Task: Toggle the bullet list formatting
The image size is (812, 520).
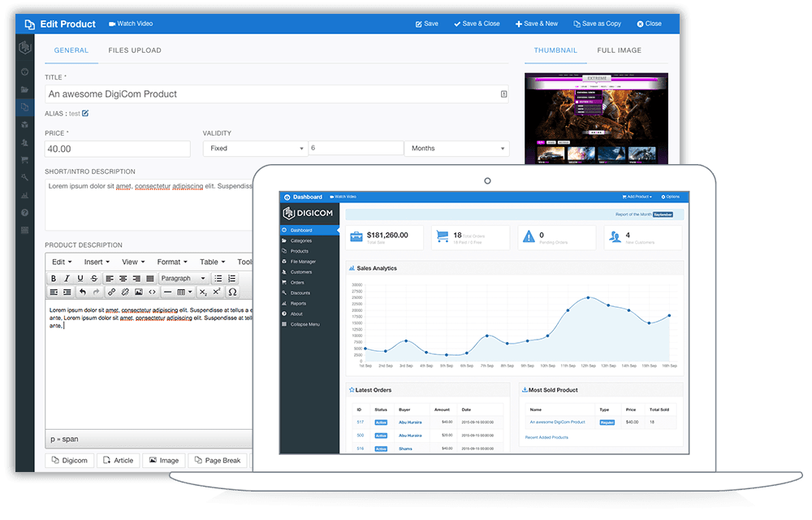Action: [x=218, y=279]
